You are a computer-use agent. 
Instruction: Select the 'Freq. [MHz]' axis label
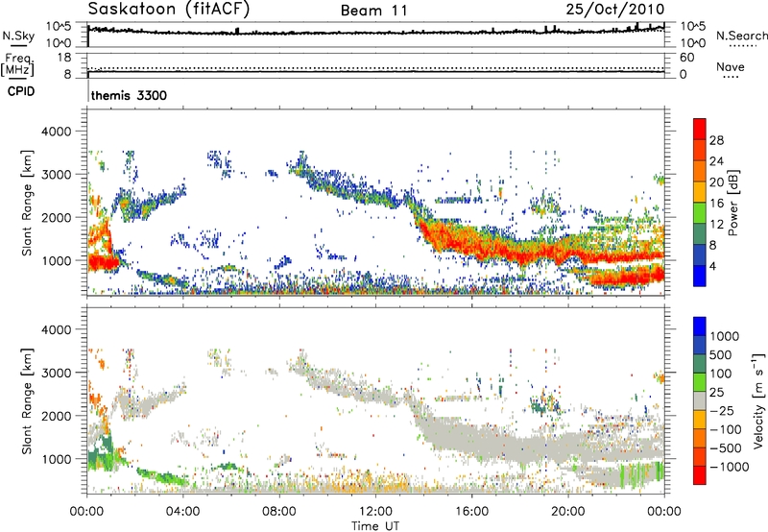[17, 64]
